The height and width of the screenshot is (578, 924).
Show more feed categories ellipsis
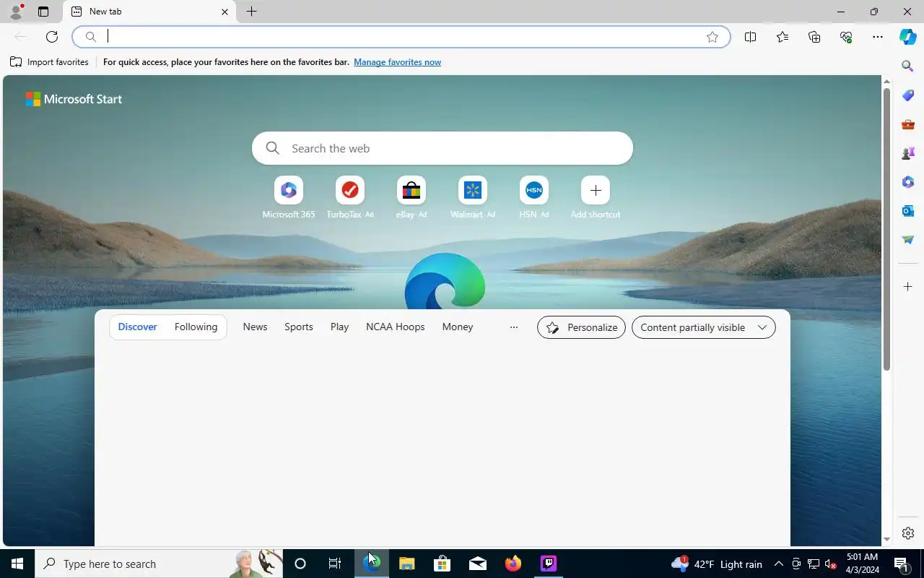(x=514, y=327)
